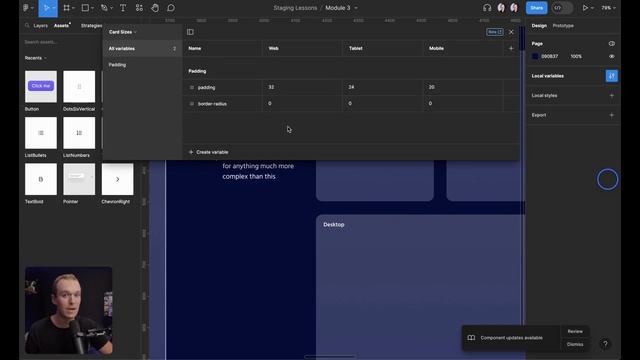Select the Text tool

tap(123, 8)
